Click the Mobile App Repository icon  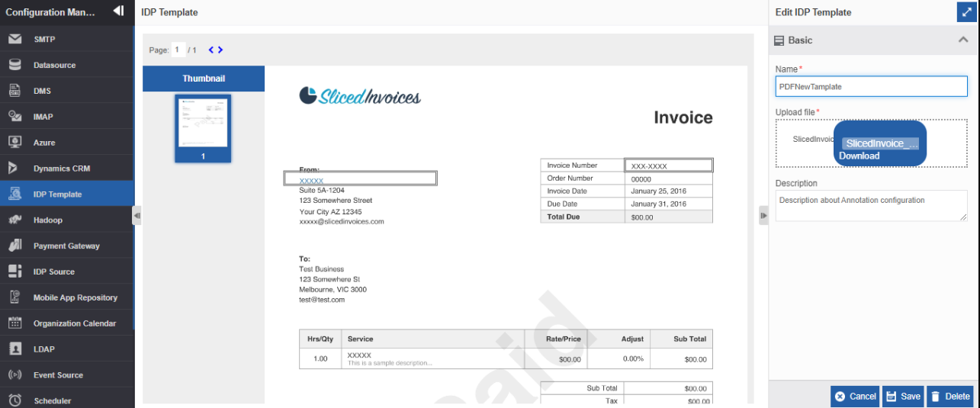[14, 297]
